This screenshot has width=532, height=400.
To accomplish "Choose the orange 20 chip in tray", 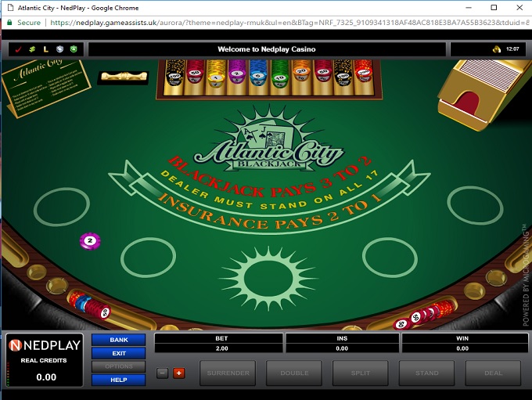I will [300, 75].
